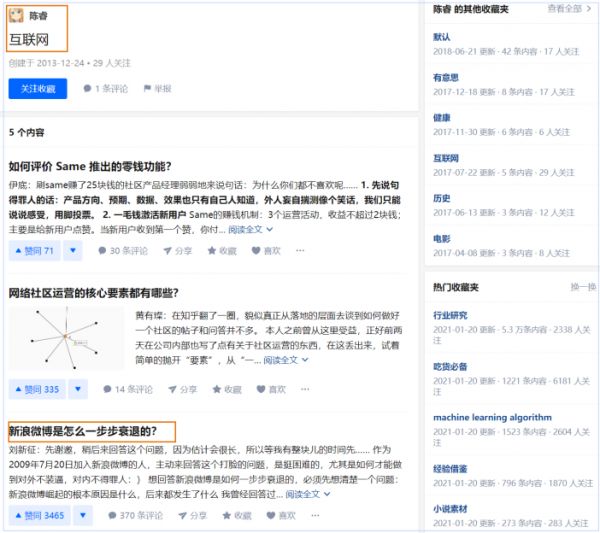Upvote the 网络社区 answer 赞同 335
This screenshot has width=600, height=533.
click(37, 389)
